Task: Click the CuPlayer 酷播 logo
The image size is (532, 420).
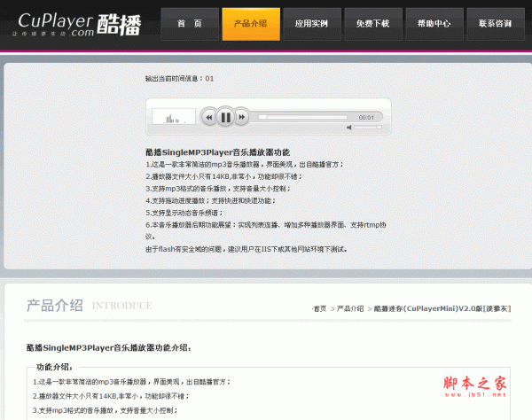Action: point(77,25)
